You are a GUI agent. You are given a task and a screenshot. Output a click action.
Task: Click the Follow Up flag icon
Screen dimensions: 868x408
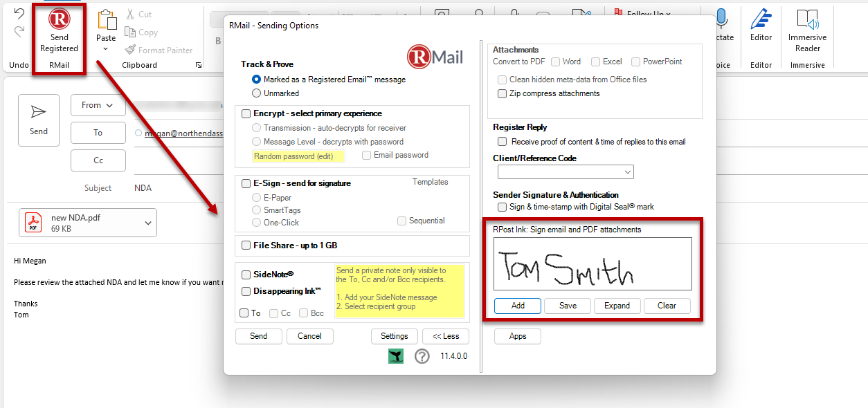[x=617, y=13]
